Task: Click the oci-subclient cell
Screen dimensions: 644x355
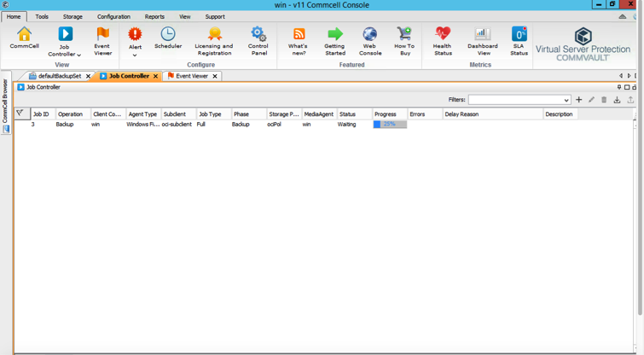Action: (177, 124)
